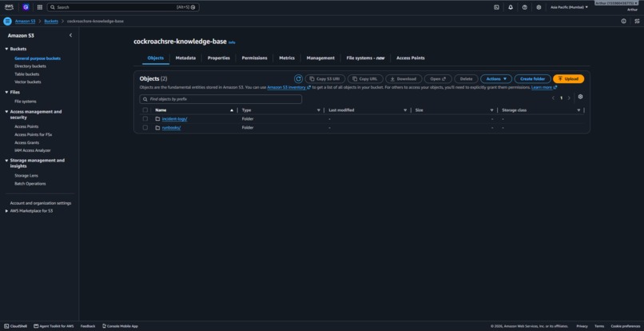Open Agent Toolkit for AWS
Viewport: 644px width, 331px height.
[x=54, y=326]
